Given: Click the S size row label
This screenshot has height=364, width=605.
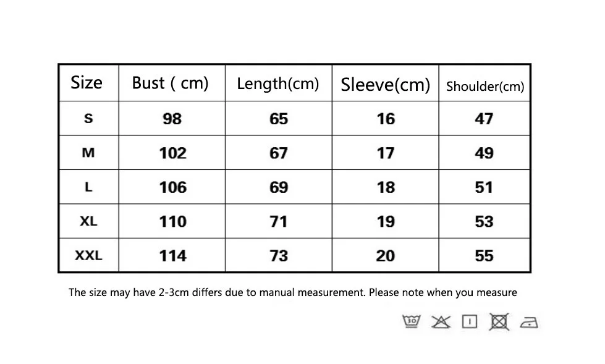Looking at the screenshot, I should (88, 119).
